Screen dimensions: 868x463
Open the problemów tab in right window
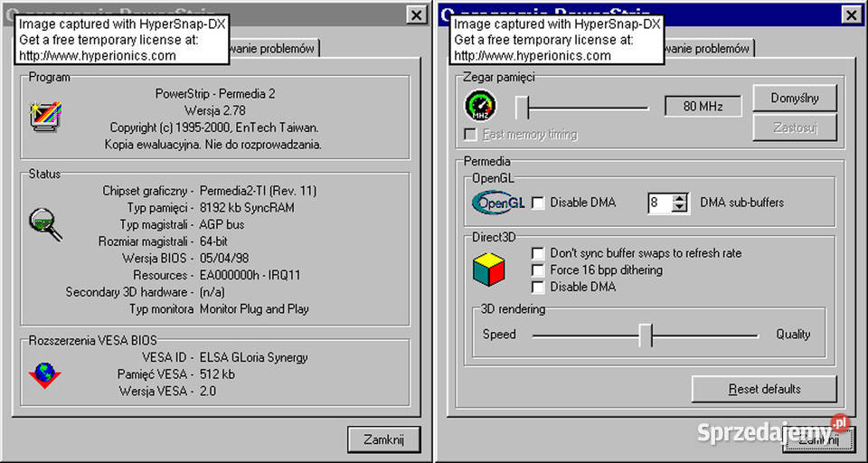(709, 49)
